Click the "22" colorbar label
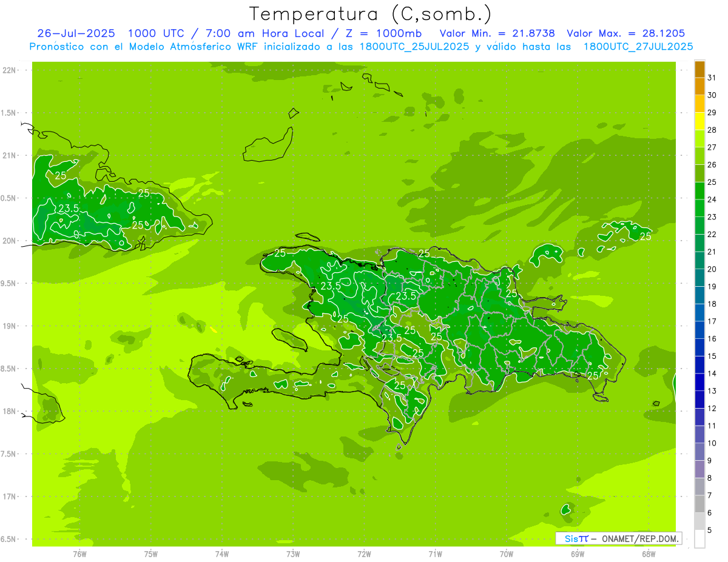728x562 pixels. pos(712,234)
